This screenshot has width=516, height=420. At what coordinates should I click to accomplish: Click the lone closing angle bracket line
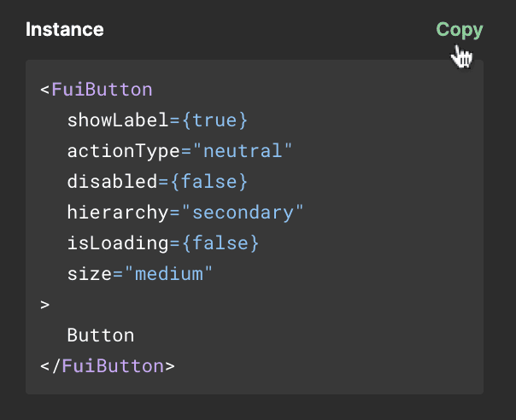(45, 305)
